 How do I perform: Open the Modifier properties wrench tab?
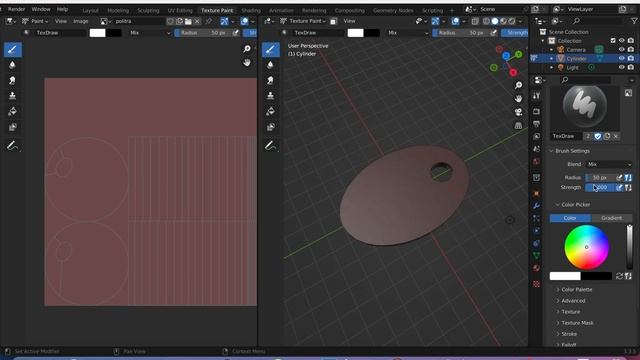(536, 206)
